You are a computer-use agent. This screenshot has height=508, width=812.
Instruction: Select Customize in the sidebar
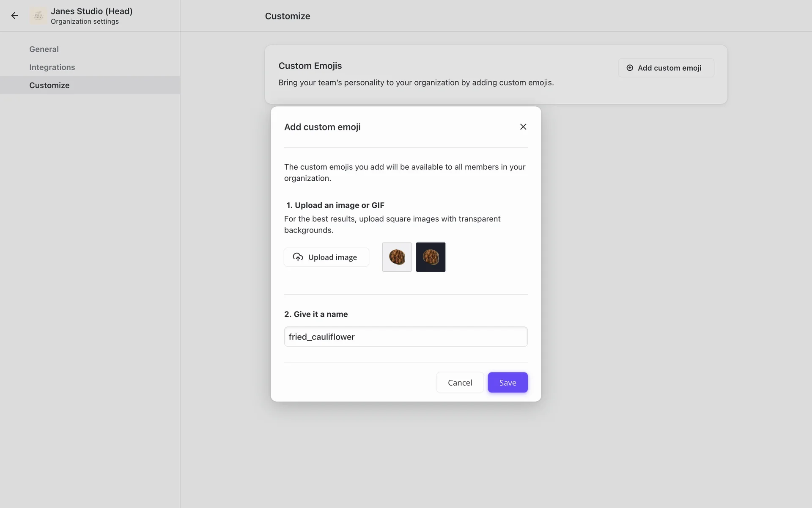(x=49, y=85)
